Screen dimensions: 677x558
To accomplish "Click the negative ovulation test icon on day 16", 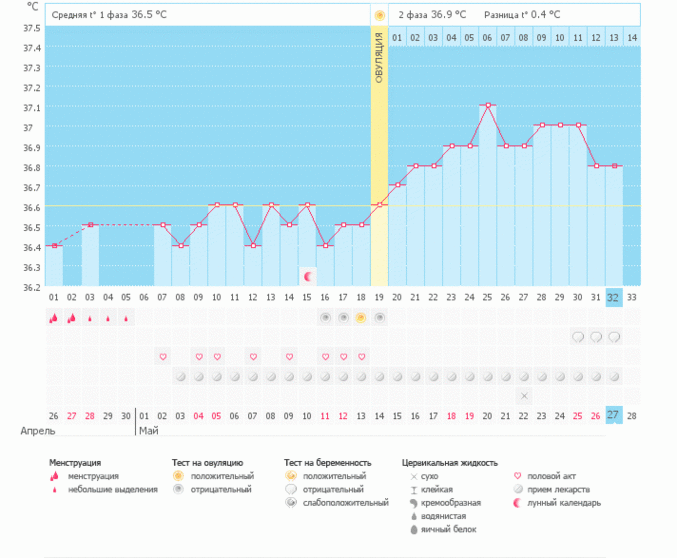I will point(325,317).
